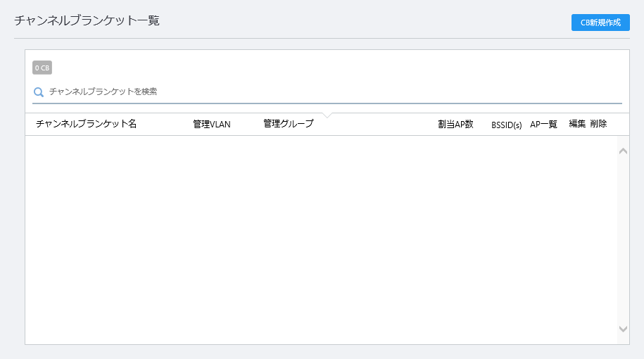The height and width of the screenshot is (359, 644).
Task: Click the 削除 column header
Action: (598, 124)
